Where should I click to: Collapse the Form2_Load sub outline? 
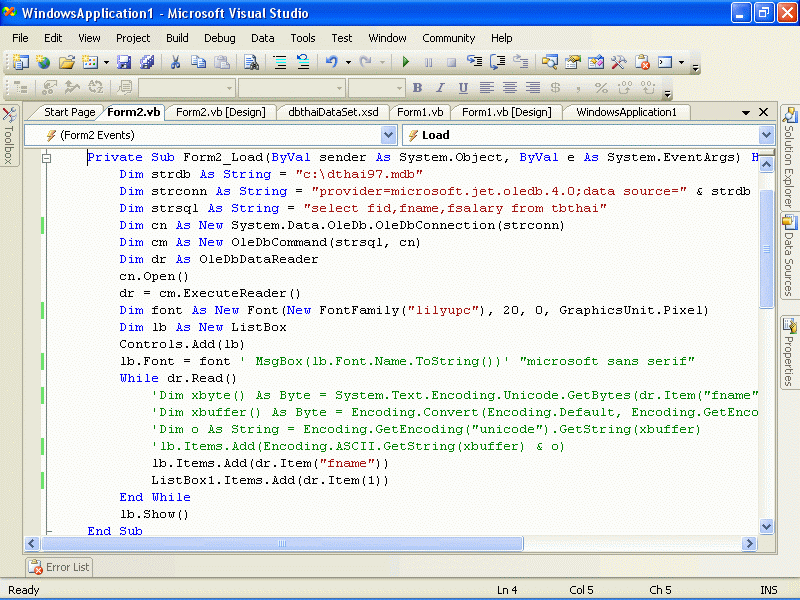tap(46, 158)
